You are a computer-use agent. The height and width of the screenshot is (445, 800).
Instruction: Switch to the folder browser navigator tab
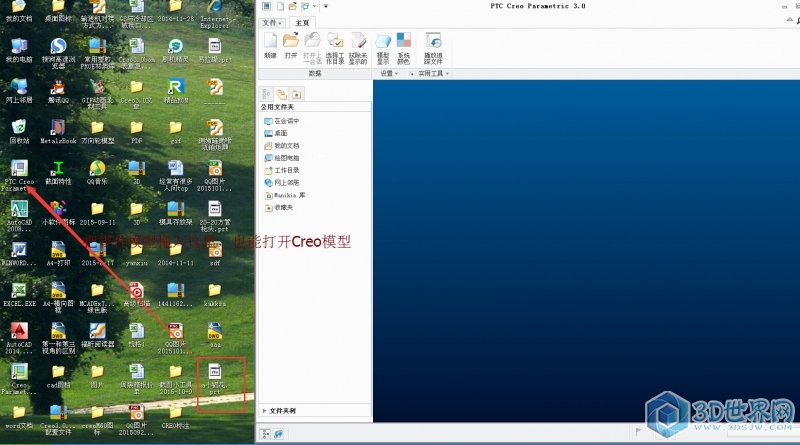[x=282, y=94]
